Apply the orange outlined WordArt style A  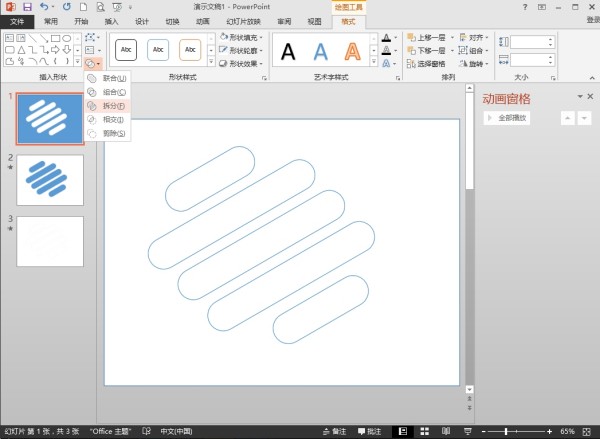[x=351, y=51]
